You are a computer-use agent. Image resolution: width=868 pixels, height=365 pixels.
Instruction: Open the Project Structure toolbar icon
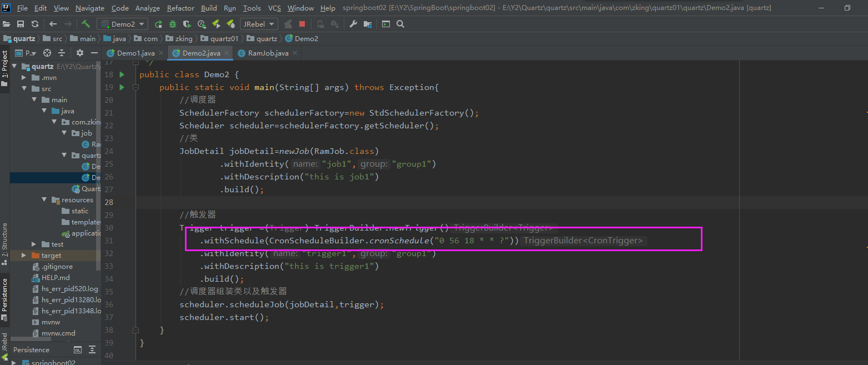click(x=367, y=24)
